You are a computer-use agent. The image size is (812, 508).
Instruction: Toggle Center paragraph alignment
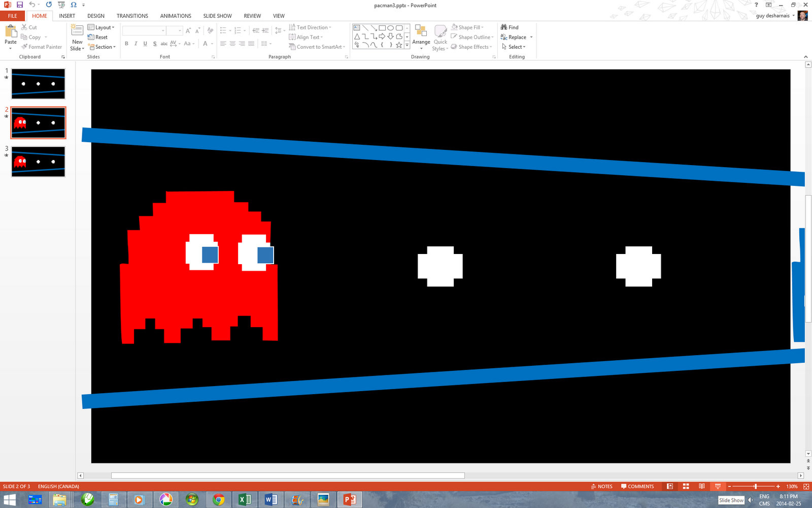[232, 44]
